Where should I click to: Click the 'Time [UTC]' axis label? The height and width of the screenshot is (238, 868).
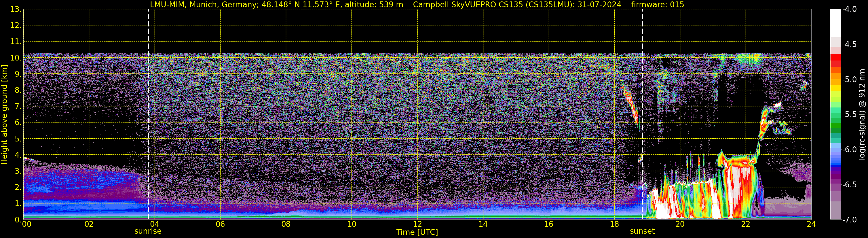pyautogui.click(x=417, y=232)
